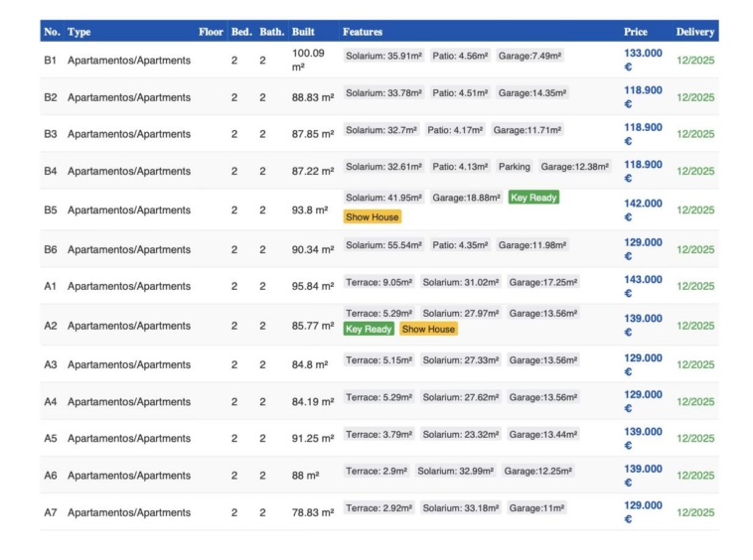The width and height of the screenshot is (753, 560).
Task: Select the B2 apartment number cell
Action: 51,97
